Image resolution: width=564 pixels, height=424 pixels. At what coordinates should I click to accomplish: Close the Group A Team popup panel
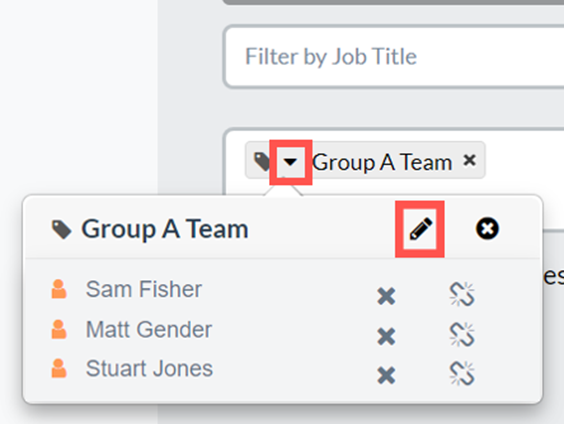[x=487, y=229]
